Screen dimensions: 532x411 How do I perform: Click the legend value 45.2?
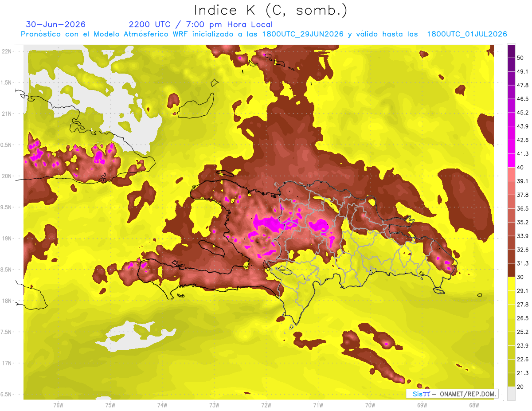(523, 113)
